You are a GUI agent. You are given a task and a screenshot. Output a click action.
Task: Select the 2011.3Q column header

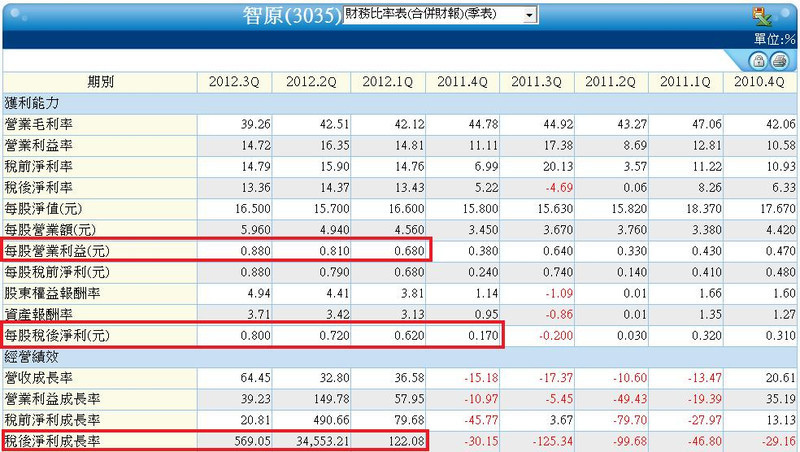[537, 82]
